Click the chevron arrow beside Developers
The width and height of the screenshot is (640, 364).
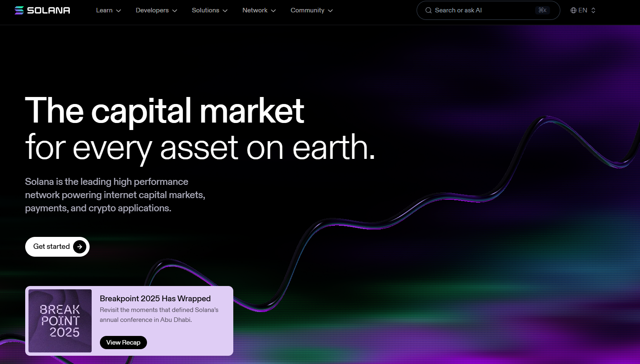tap(175, 11)
